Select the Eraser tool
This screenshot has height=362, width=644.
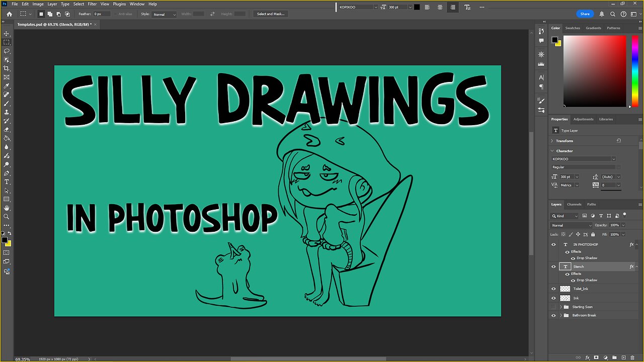[x=7, y=129]
